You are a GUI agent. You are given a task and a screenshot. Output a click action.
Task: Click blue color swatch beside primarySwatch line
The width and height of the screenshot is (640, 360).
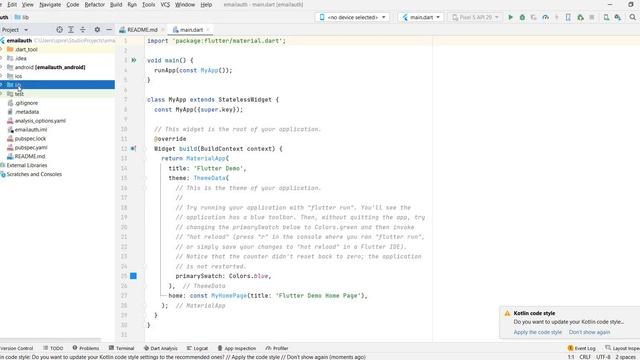click(x=133, y=276)
